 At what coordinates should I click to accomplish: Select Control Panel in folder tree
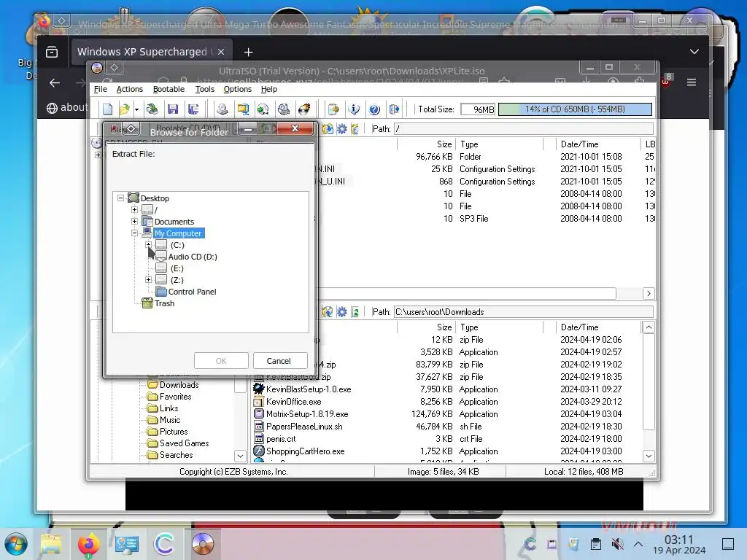[x=192, y=292]
